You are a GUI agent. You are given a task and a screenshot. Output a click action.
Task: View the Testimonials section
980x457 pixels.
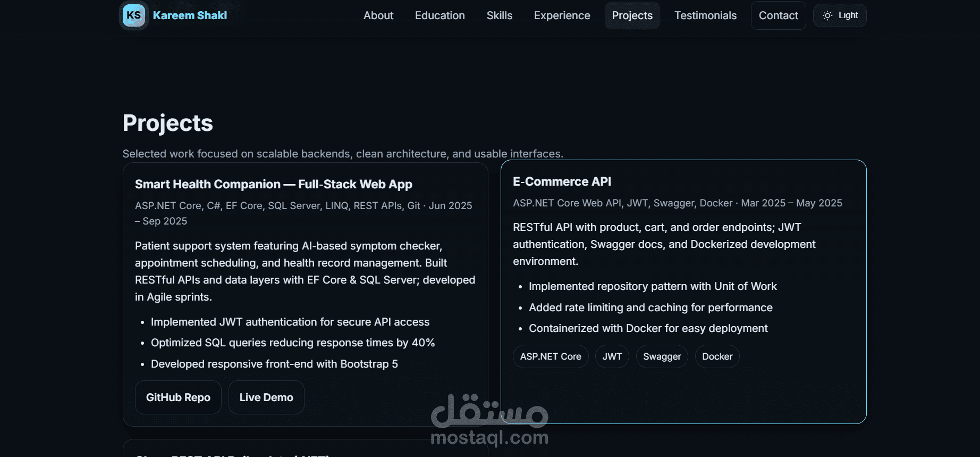(x=706, y=15)
